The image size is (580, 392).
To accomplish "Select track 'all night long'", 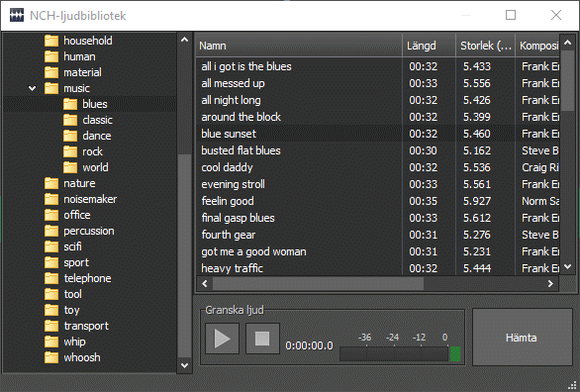I will pyautogui.click(x=231, y=100).
